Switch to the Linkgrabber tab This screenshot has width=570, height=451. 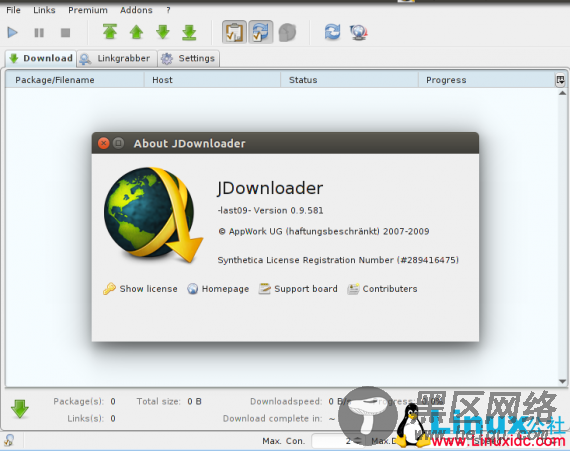117,59
